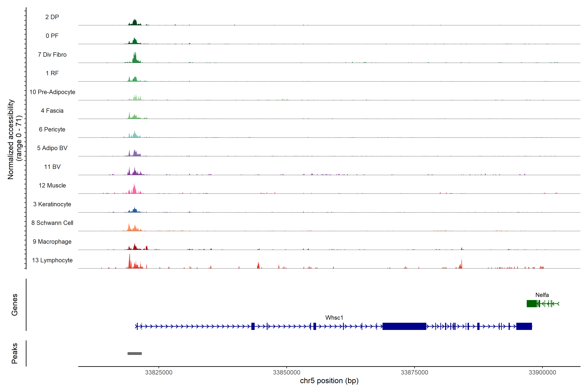Image resolution: width=588 pixels, height=392 pixels.
Task: Click the 12 Muscle pink peak
Action: [134, 189]
